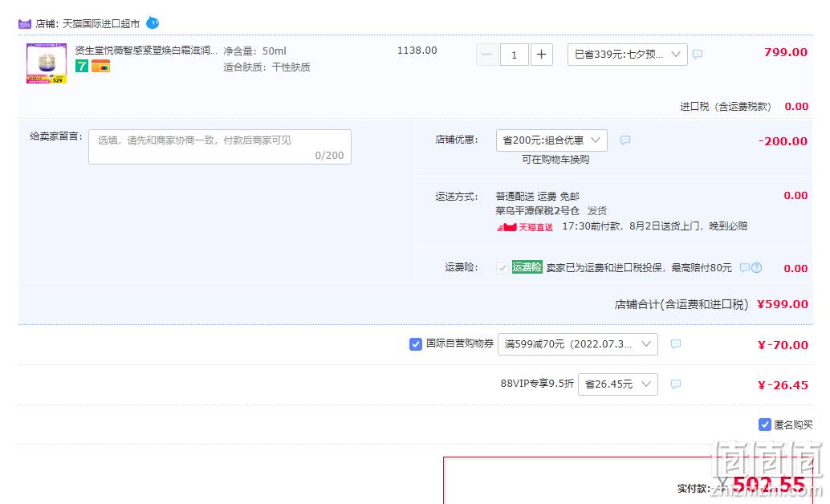The width and height of the screenshot is (830, 504).
Task: Click the comment icon beside 满599减70元 coupon
Action: (x=675, y=344)
